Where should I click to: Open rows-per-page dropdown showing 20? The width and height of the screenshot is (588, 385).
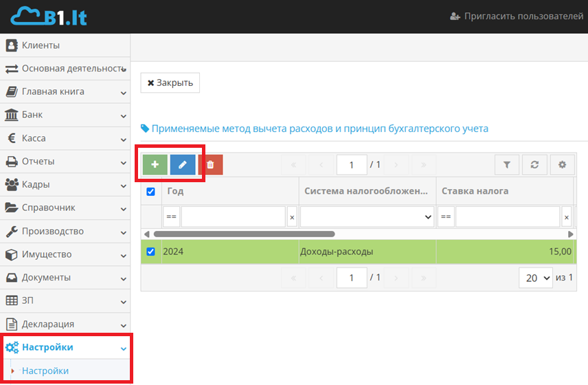[536, 278]
